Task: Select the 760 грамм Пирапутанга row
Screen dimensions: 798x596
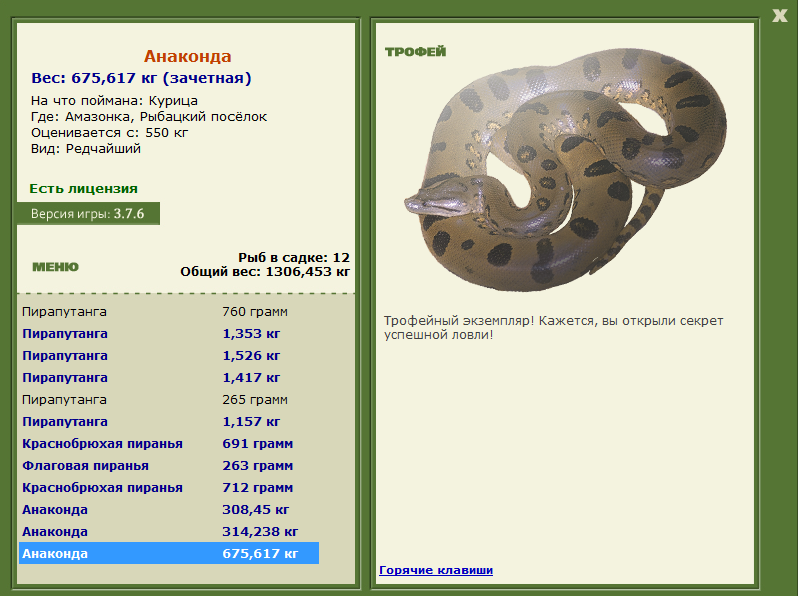Action: [169, 311]
